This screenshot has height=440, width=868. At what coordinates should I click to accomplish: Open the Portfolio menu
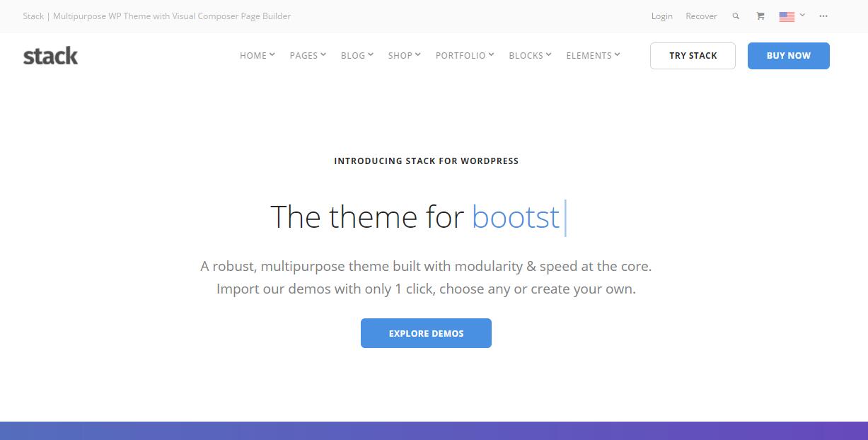465,55
